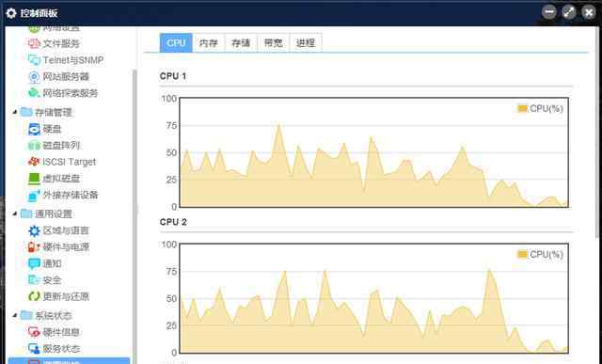Screen dimensions: 602x364
Task: Open 外接存储设备 icon
Action: (34, 195)
